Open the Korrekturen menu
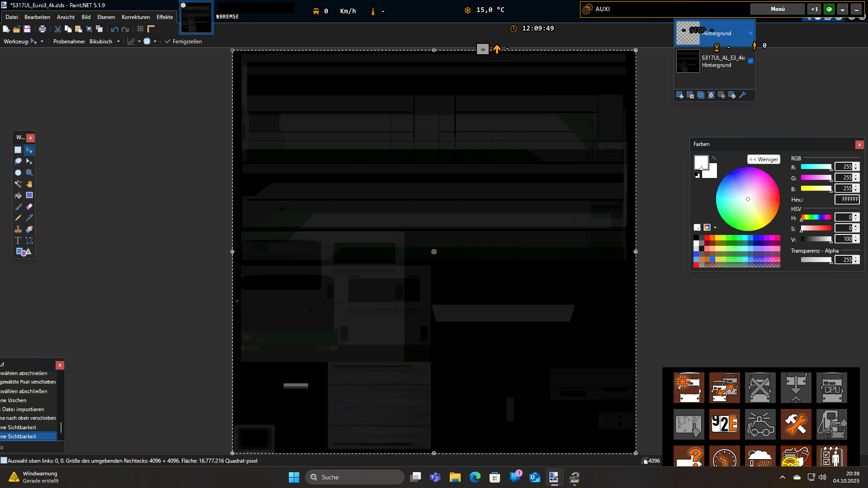The height and width of the screenshot is (488, 868). click(x=136, y=17)
